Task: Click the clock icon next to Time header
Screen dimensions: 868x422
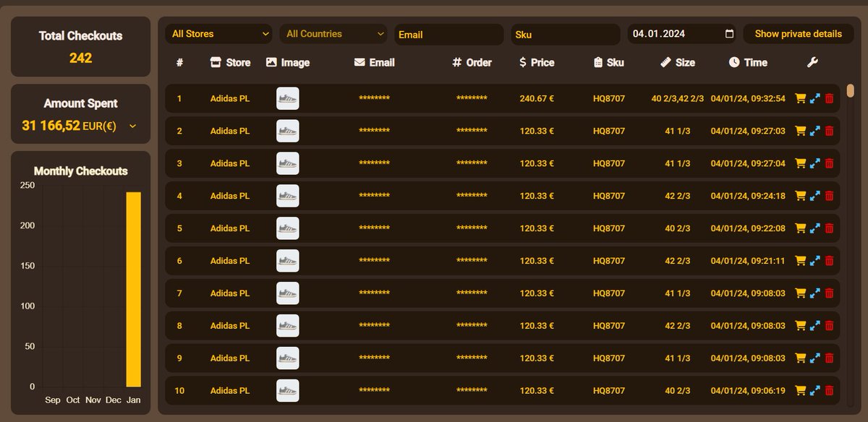Action: [x=733, y=62]
